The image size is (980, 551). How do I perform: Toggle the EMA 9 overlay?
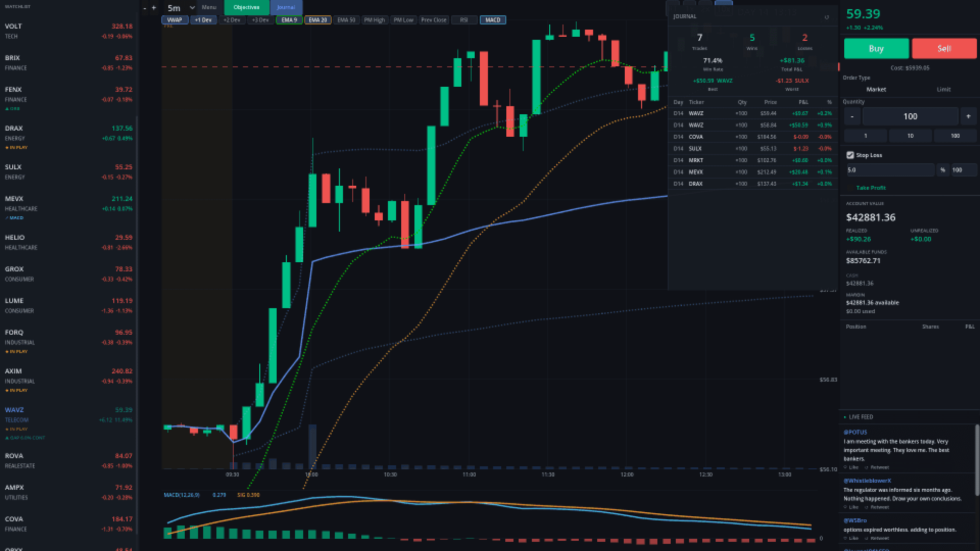tap(289, 20)
